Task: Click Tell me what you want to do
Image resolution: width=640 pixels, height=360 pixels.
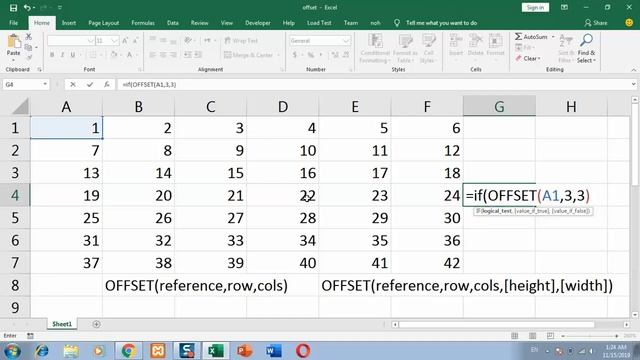Action: (x=441, y=23)
